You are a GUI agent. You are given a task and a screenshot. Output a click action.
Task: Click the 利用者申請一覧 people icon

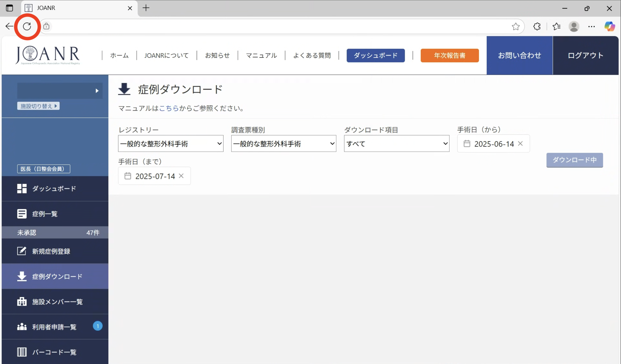pos(22,327)
